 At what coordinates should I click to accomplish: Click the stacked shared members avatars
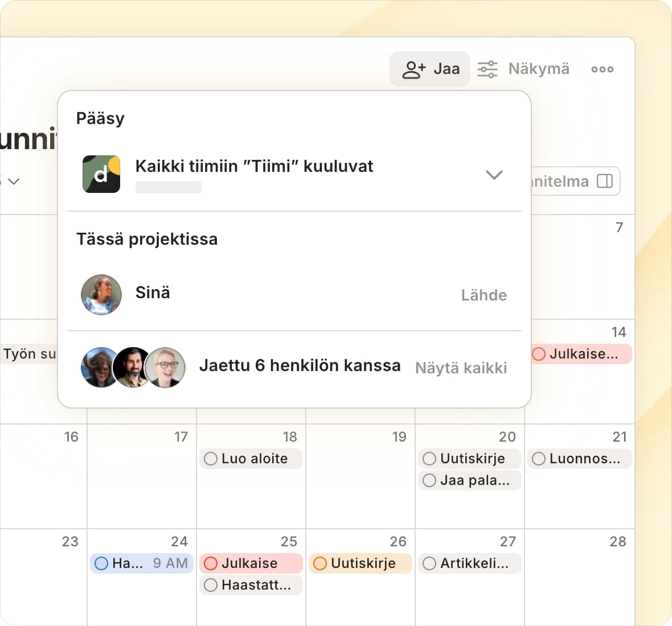tap(133, 368)
